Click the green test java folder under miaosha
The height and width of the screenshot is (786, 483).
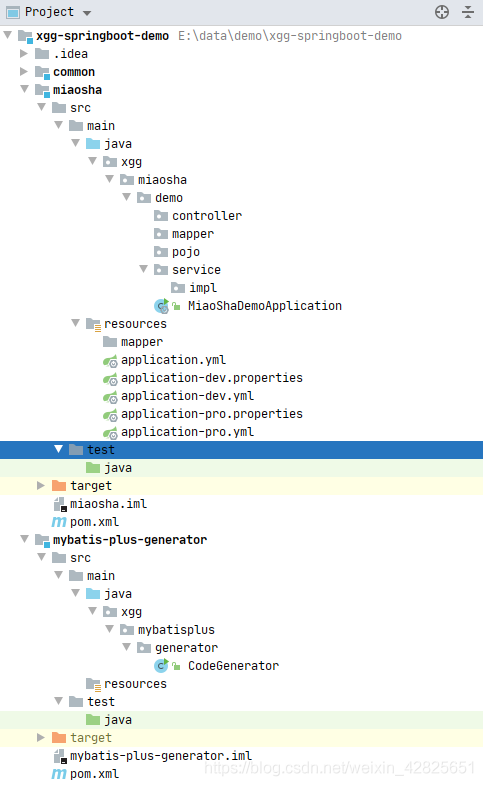click(x=93, y=468)
